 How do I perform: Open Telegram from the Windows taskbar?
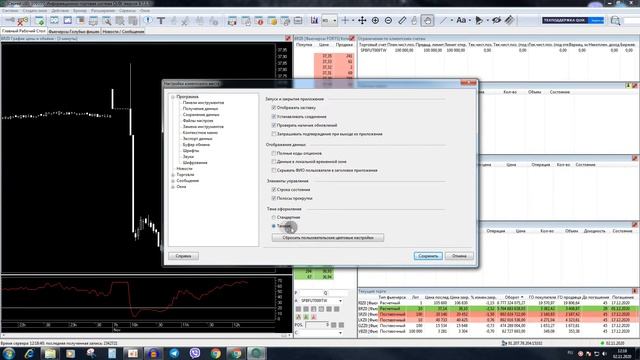174,353
